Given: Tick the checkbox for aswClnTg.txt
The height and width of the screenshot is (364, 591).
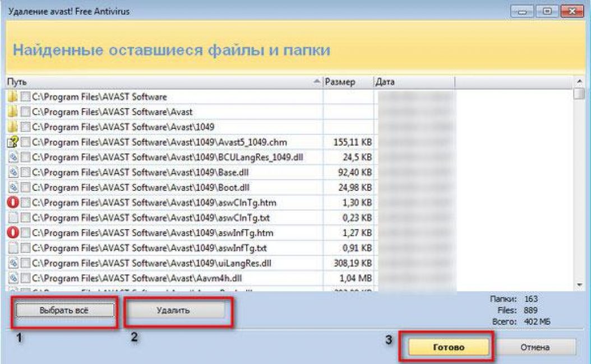Looking at the screenshot, I should point(25,218).
